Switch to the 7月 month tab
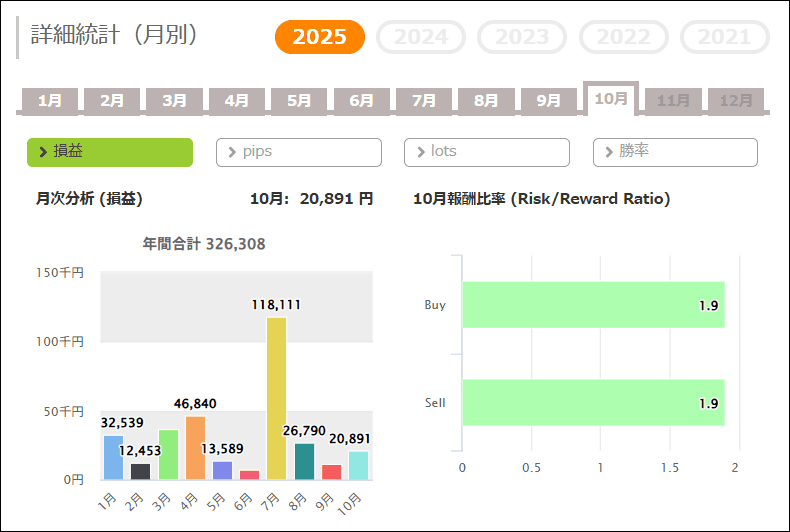 pyautogui.click(x=424, y=100)
